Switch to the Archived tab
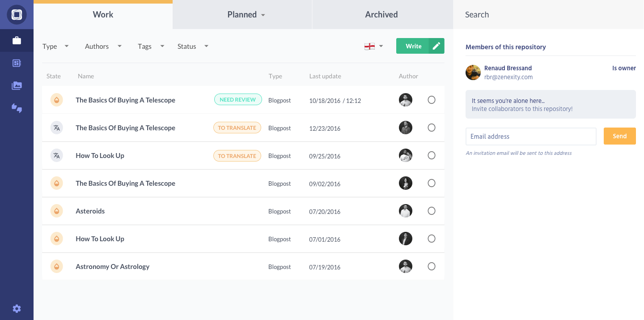This screenshot has height=320, width=644. [x=381, y=14]
